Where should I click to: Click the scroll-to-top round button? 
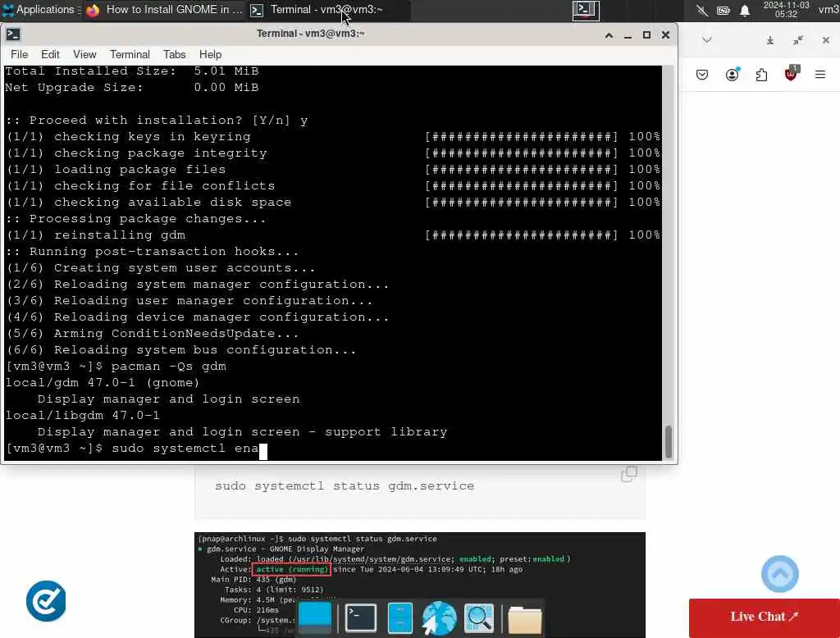tap(779, 574)
